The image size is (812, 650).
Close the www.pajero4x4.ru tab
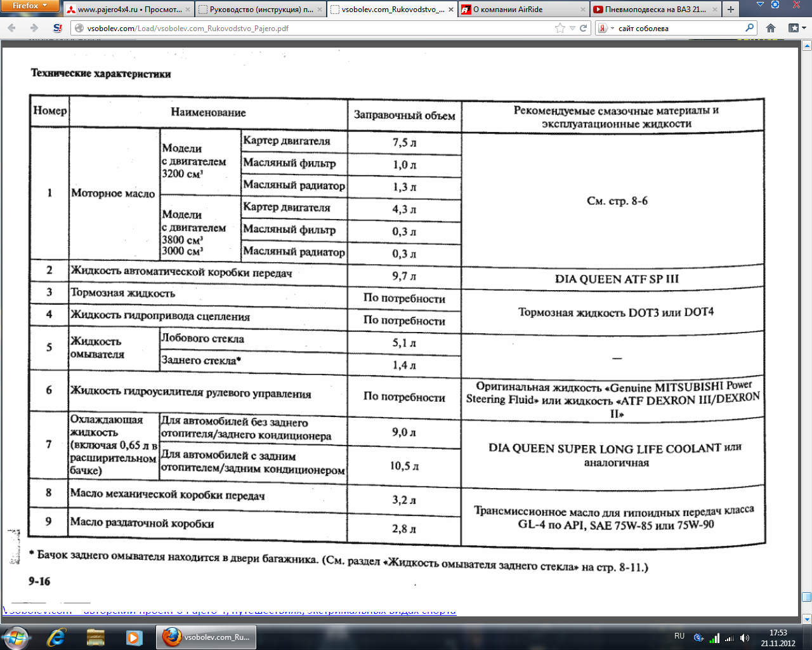click(188, 10)
